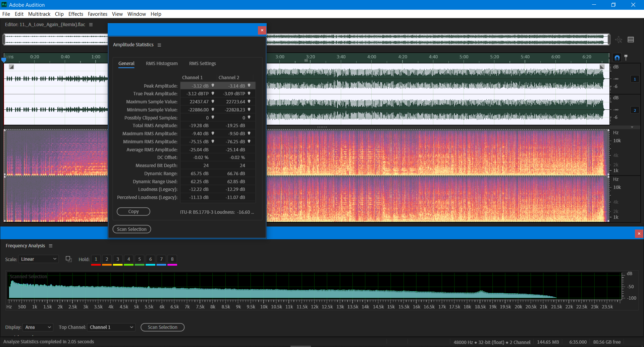Toggle the headphone monitoring icon
This screenshot has width=644, height=347.
617,57
